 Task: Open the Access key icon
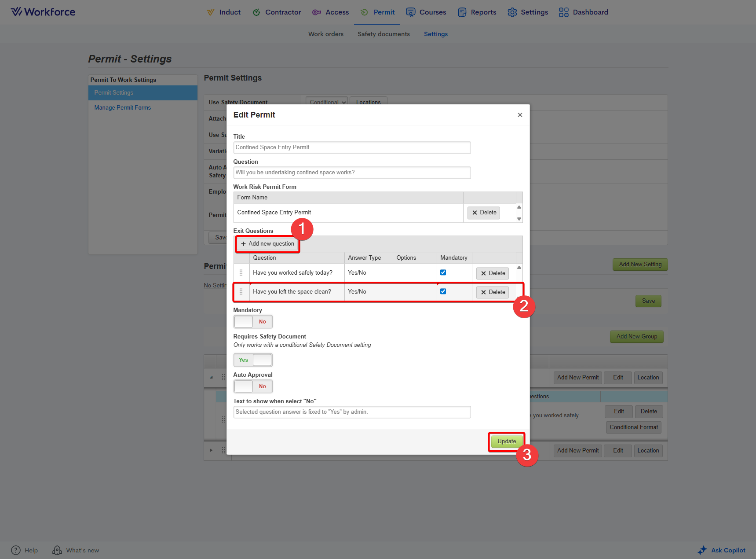(316, 12)
